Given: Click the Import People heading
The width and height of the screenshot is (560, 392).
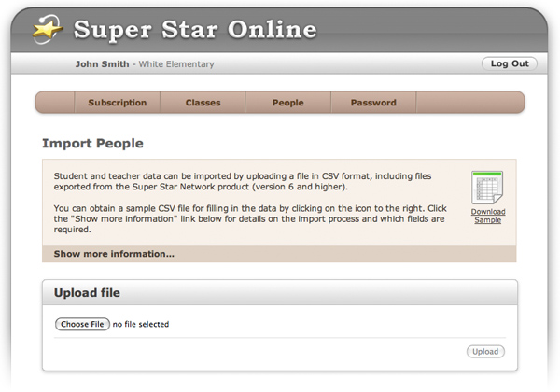Looking at the screenshot, I should 92,143.
